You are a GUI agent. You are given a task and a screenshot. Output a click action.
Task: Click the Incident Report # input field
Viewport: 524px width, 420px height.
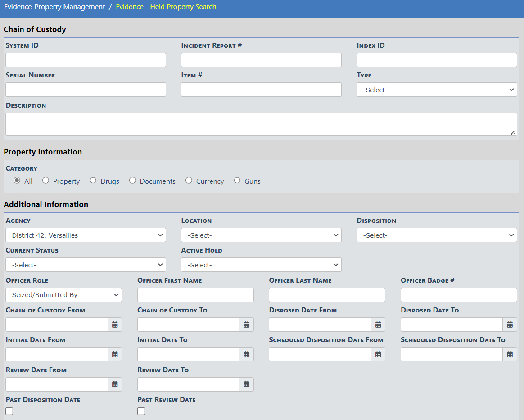pos(261,60)
